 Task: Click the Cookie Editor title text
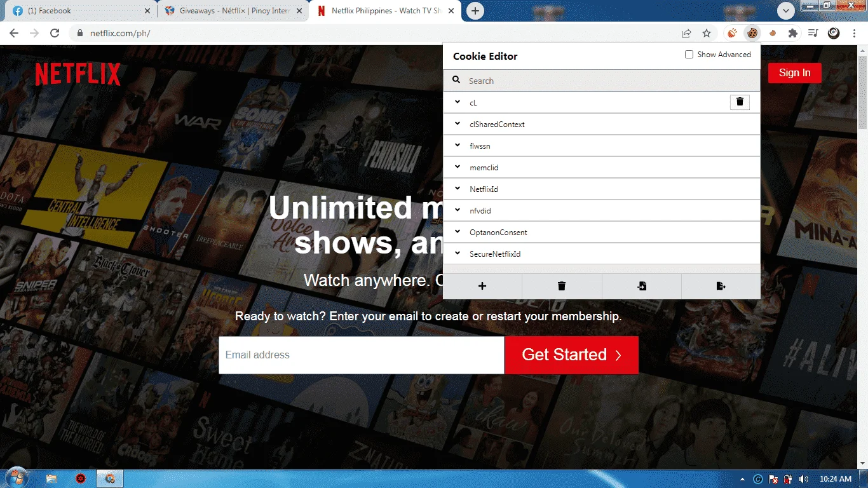pyautogui.click(x=485, y=56)
